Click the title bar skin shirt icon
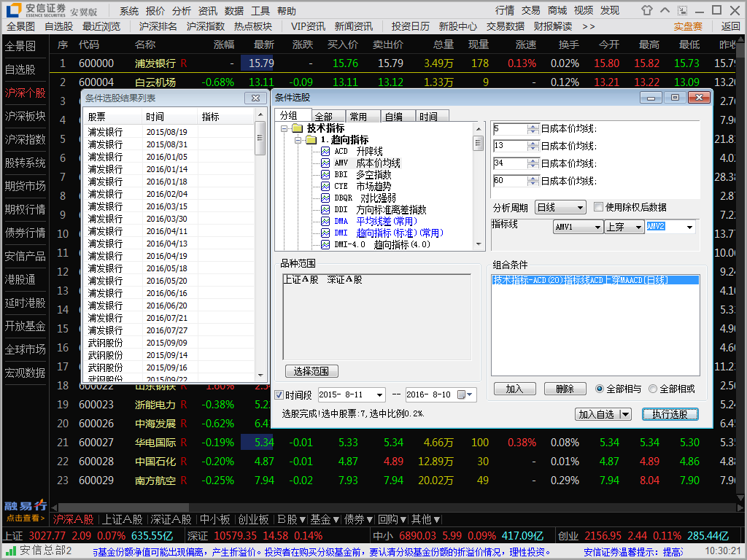747x560 pixels. (x=646, y=10)
